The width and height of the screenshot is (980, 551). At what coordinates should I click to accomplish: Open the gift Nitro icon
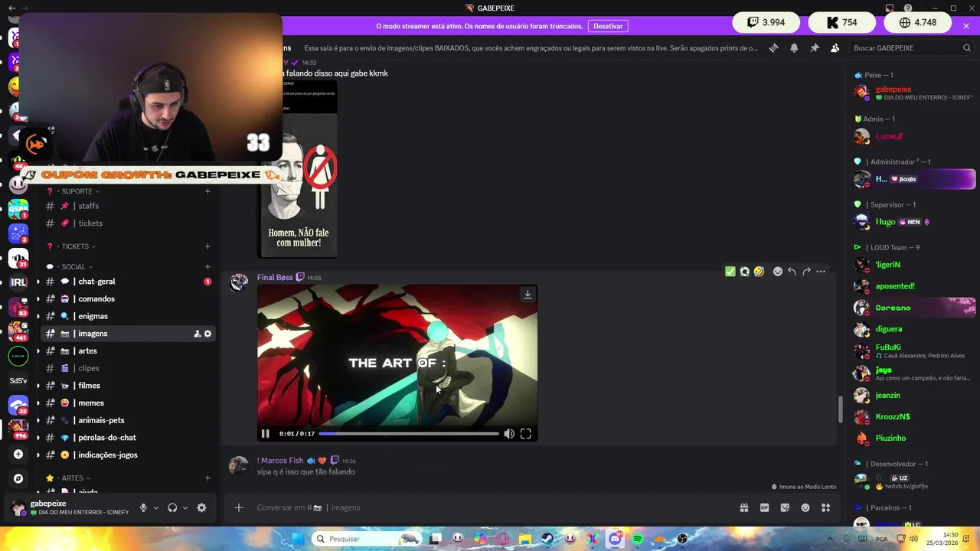(x=743, y=507)
